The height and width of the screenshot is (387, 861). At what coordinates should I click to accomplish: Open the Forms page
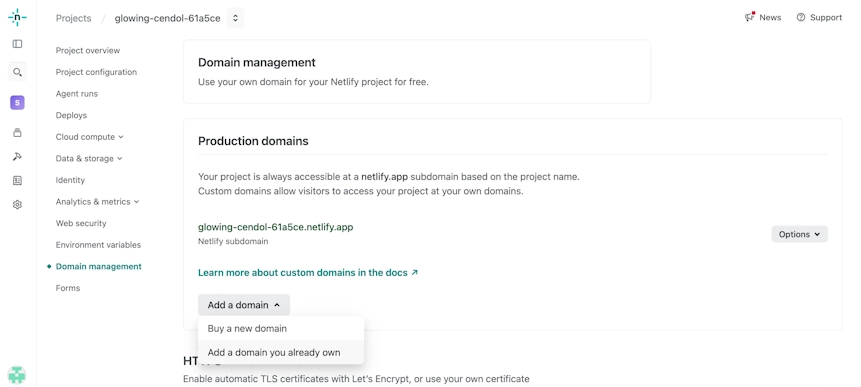point(68,288)
